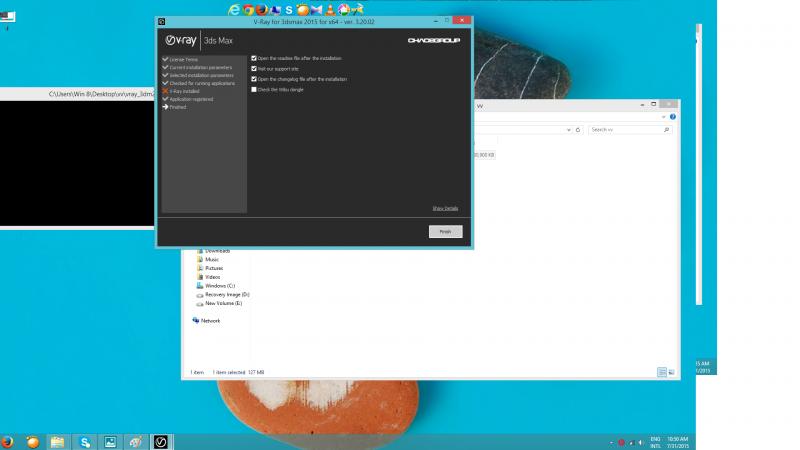
Task: Click Firefox icon in the taskbar
Action: point(7,442)
